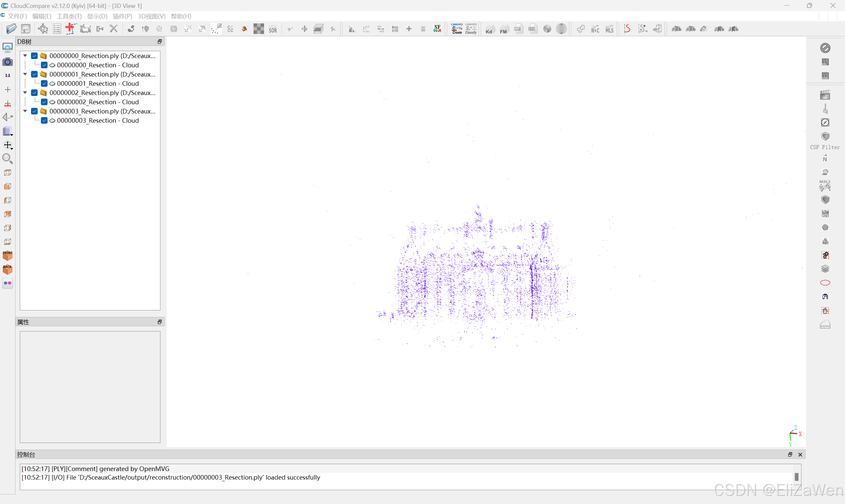Set the Back view cube
This screenshot has height=504, width=845.
click(8, 269)
